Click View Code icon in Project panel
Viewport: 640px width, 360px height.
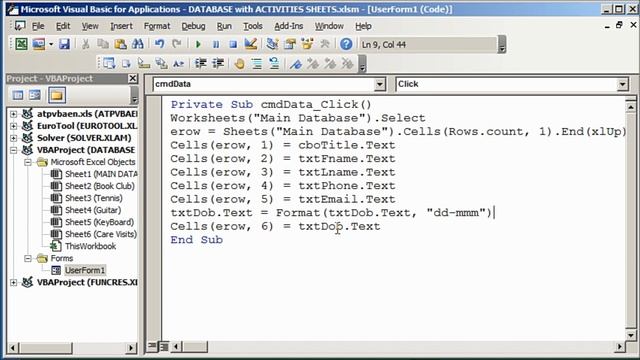tap(18, 96)
